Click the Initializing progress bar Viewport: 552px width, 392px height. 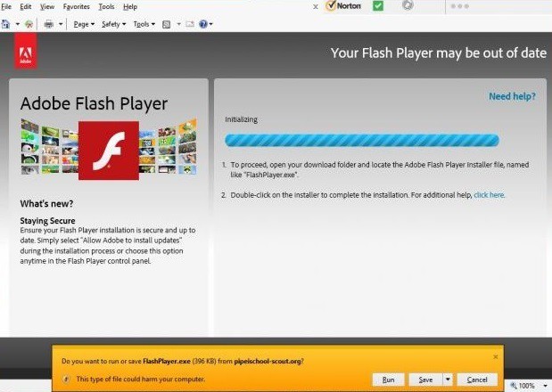click(x=362, y=140)
